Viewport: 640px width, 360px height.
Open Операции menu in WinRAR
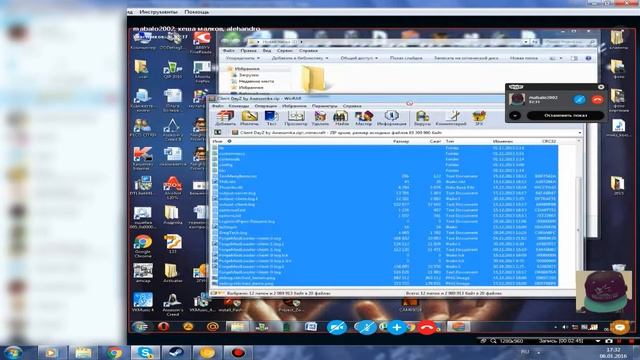[266, 106]
